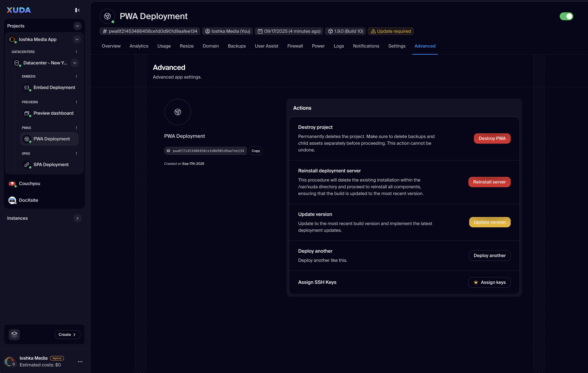Copy the deployment ID
The height and width of the screenshot is (373, 588).
pos(255,151)
